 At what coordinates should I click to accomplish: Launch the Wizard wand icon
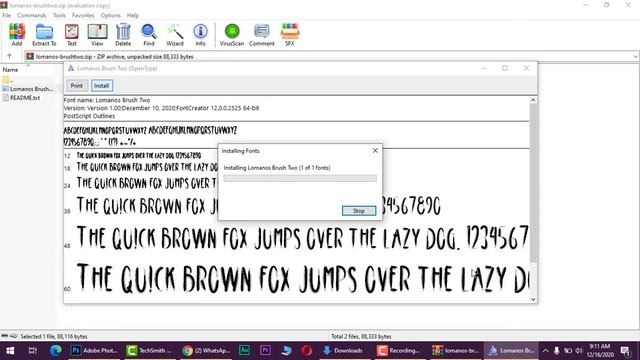point(175,34)
